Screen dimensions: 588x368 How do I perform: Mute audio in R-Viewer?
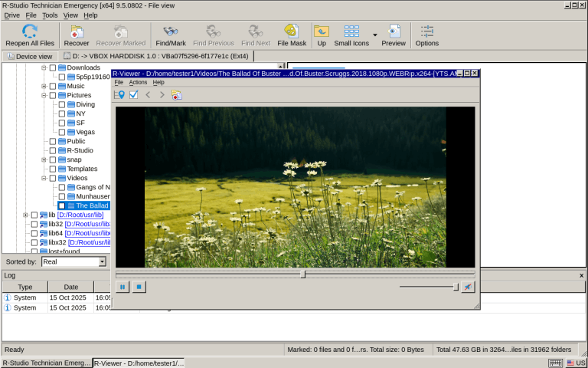[468, 287]
